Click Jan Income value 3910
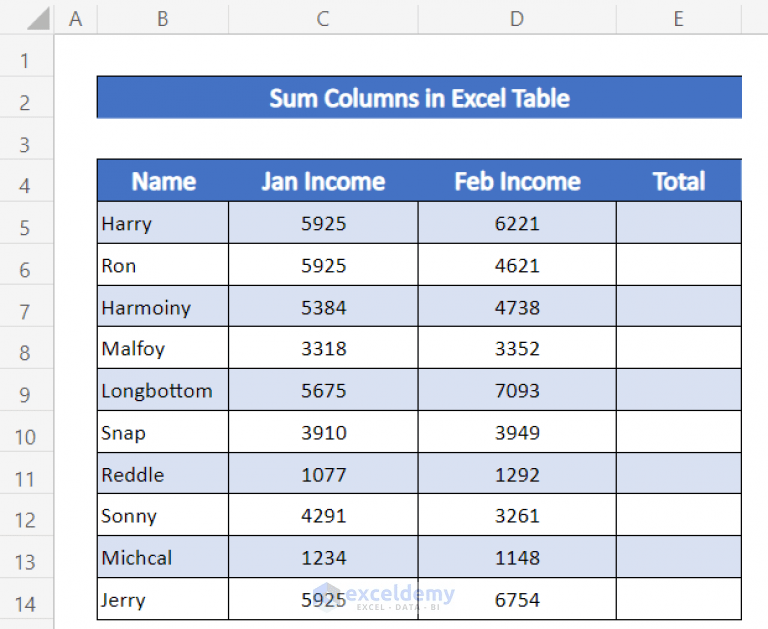This screenshot has width=768, height=629. point(323,432)
